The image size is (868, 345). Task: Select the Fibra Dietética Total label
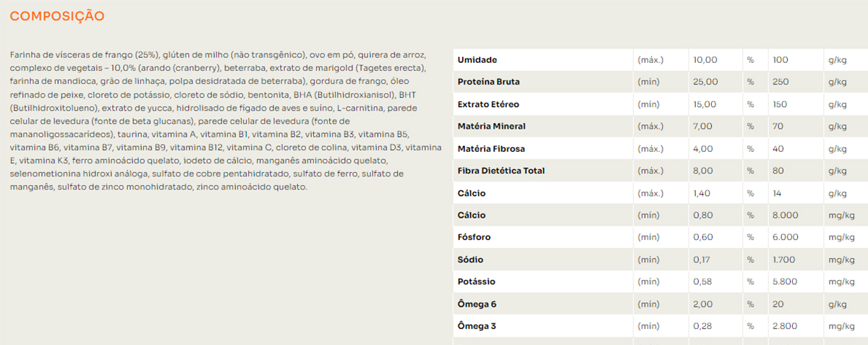(501, 171)
